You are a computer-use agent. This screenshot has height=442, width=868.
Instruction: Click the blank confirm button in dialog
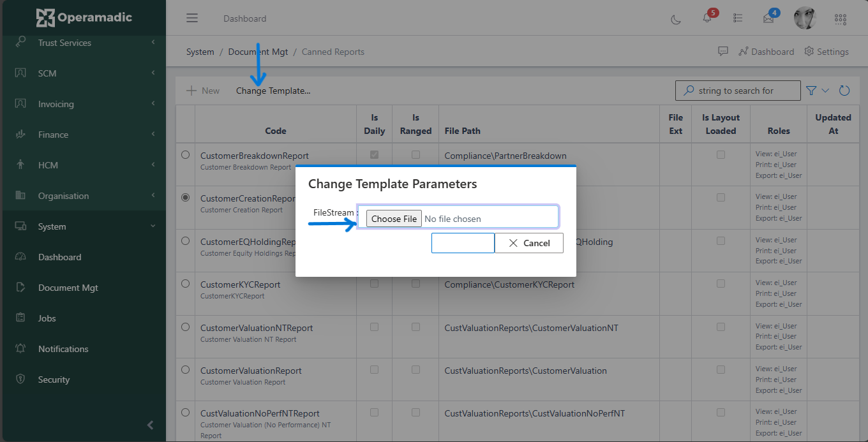click(463, 243)
